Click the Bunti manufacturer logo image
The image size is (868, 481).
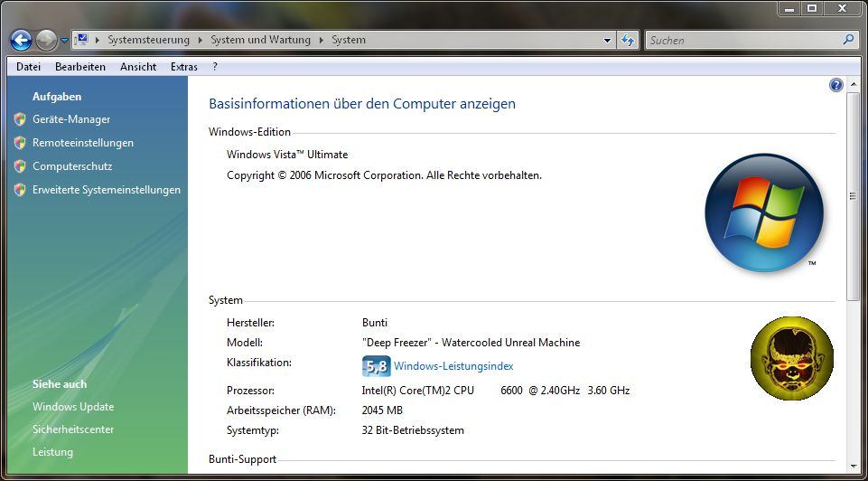click(x=791, y=358)
